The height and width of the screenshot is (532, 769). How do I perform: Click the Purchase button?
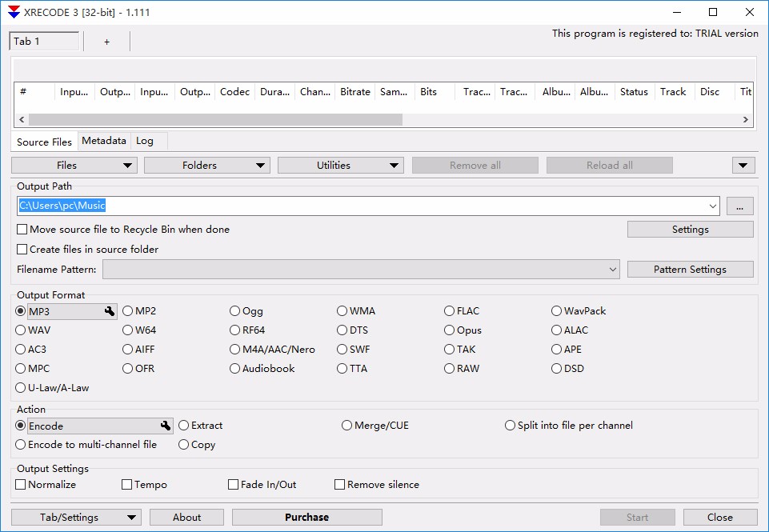306,518
